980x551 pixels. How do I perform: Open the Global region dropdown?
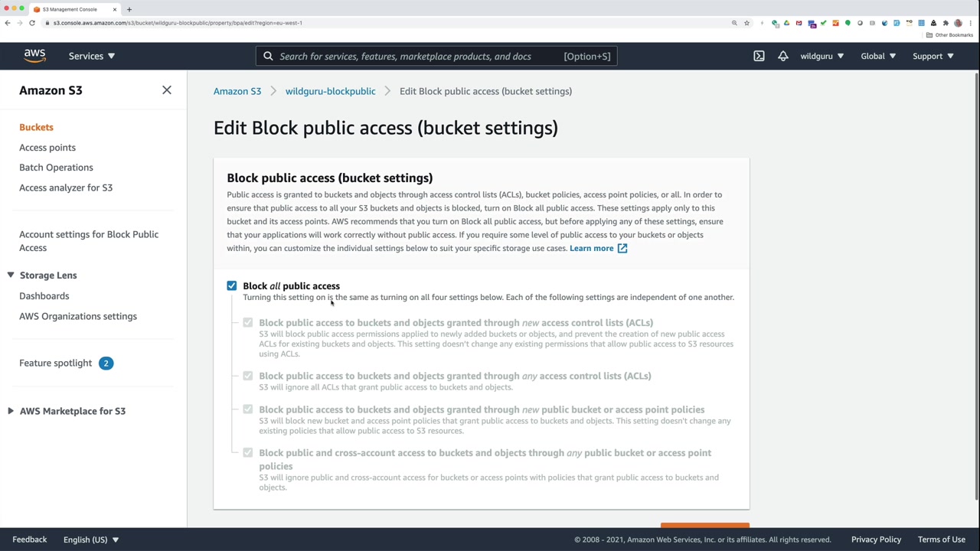pos(877,56)
